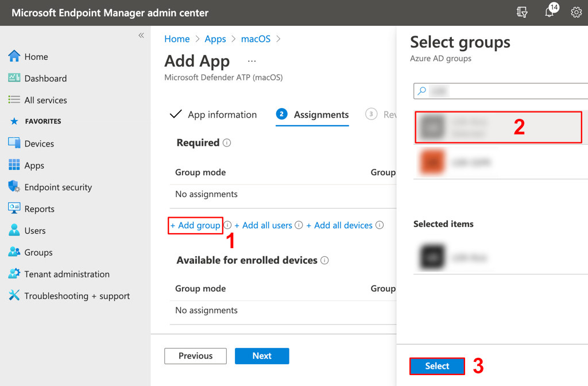Open the settings gear icon
This screenshot has height=386, width=588.
576,13
